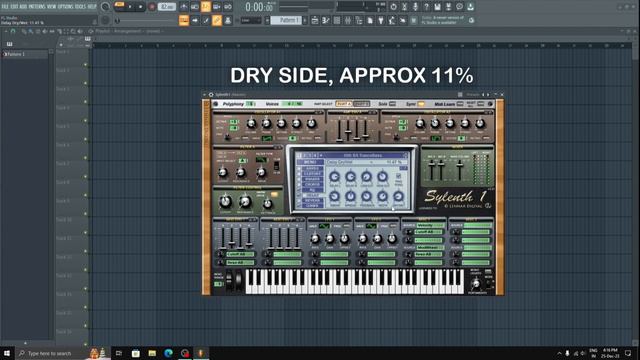Toggle the checkbox next to DISTORT
Image resolution: width=640 pixels, height=360 pixels.
pos(299,174)
